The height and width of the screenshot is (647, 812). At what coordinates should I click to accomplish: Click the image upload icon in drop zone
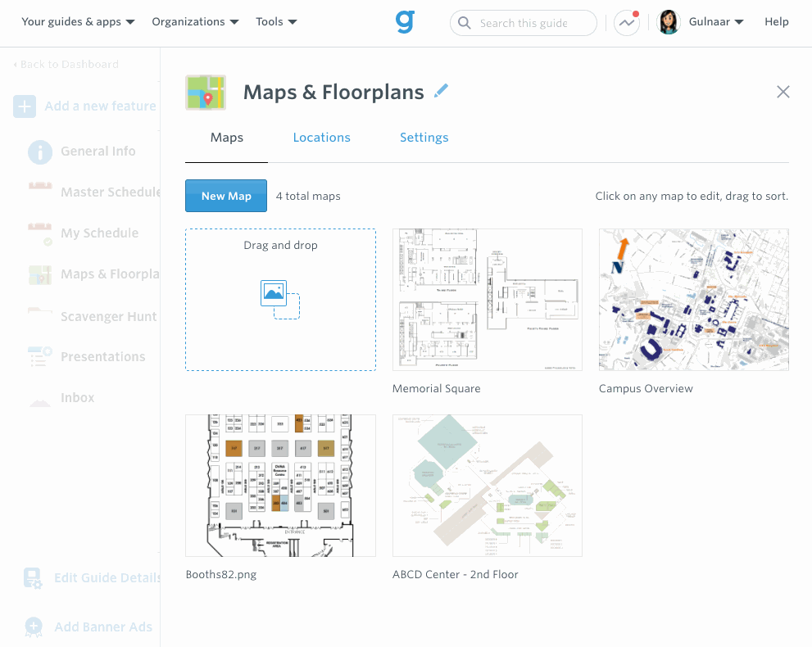click(280, 300)
